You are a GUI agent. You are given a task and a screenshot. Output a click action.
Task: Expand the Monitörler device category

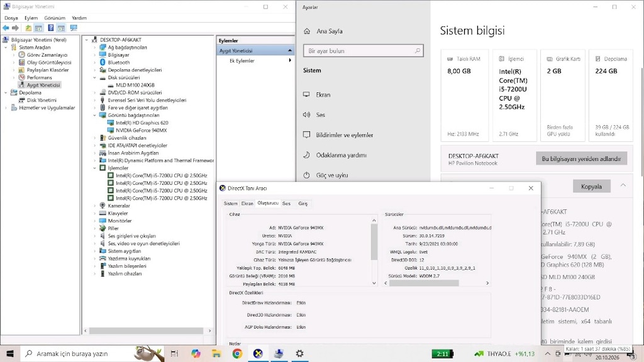(94, 221)
